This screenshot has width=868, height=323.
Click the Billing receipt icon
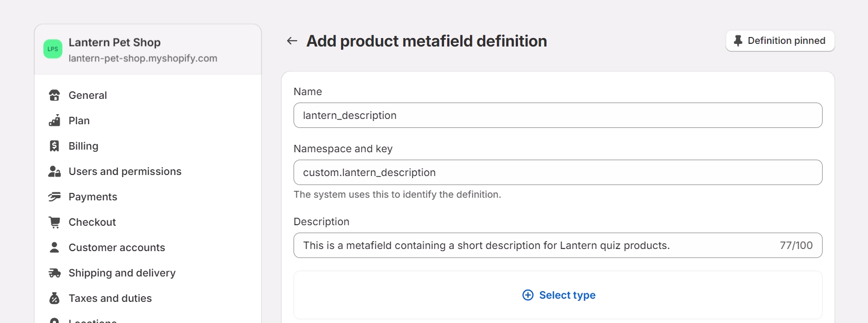click(54, 146)
